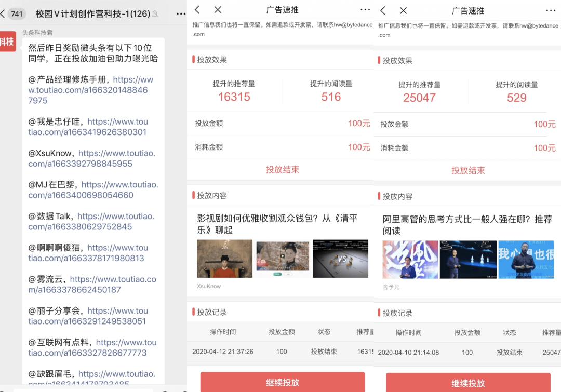
Task: Tap the 头条科技君 red avatar
Action: coord(7,42)
